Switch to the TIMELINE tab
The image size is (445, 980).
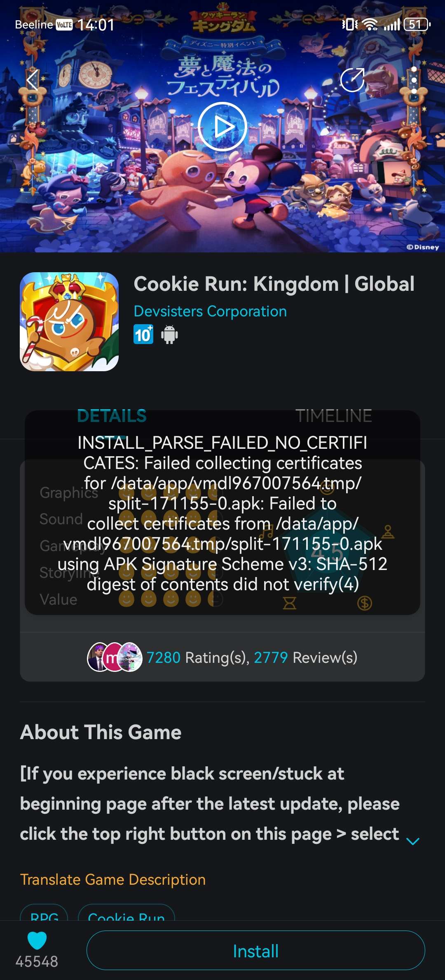click(334, 416)
